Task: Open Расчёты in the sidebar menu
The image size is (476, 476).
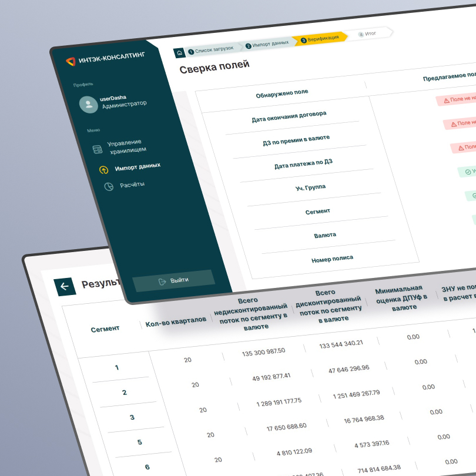Action: coord(125,186)
